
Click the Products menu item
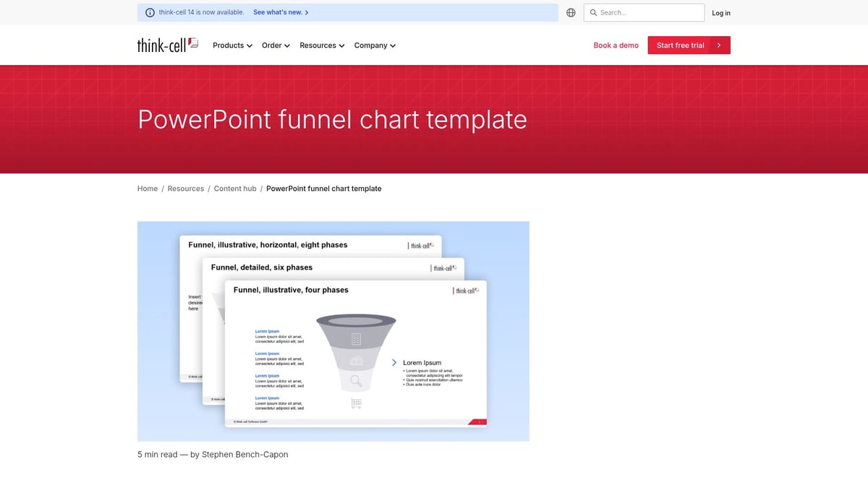227,45
